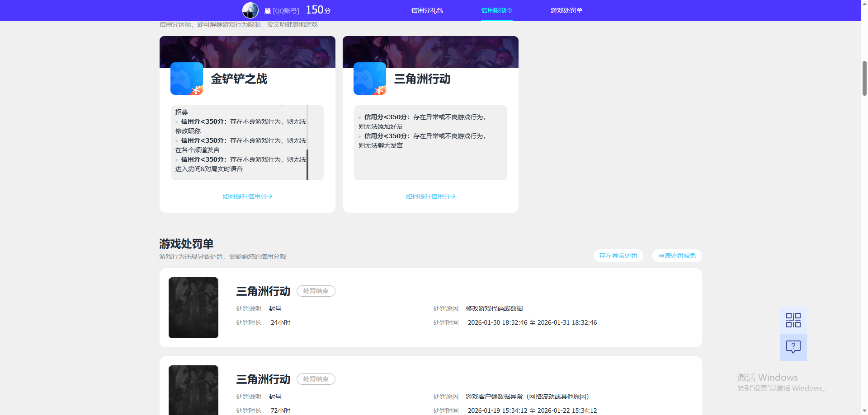Image resolution: width=868 pixels, height=415 pixels.
Task: Switch to the 信用分礼包 tab
Action: [426, 10]
